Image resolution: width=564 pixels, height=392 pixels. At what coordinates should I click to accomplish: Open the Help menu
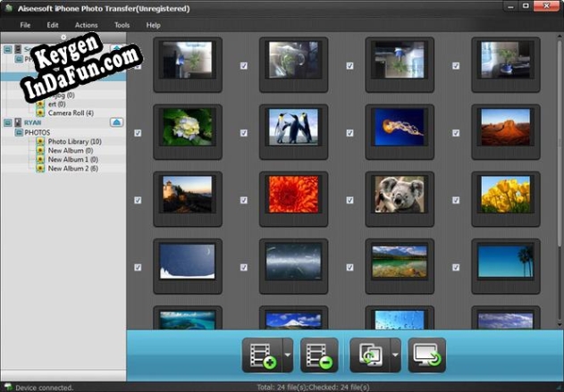point(153,25)
